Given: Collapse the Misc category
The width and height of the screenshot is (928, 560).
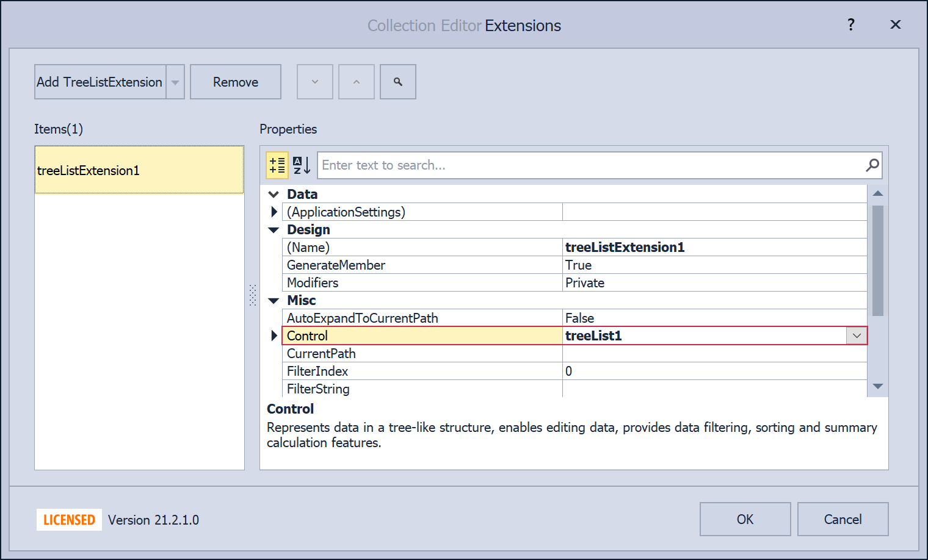Looking at the screenshot, I should pyautogui.click(x=274, y=301).
